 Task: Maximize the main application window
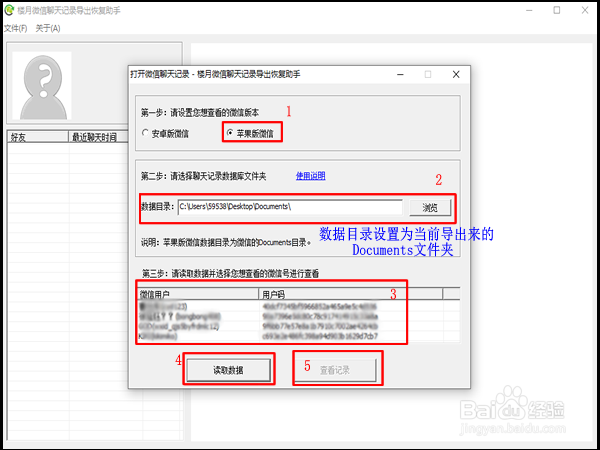point(557,10)
